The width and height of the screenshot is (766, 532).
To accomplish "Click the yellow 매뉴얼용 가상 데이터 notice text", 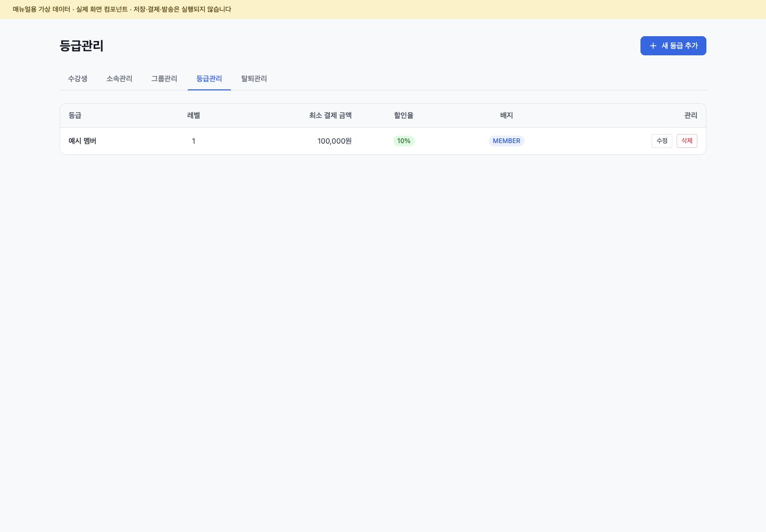I will coord(122,10).
